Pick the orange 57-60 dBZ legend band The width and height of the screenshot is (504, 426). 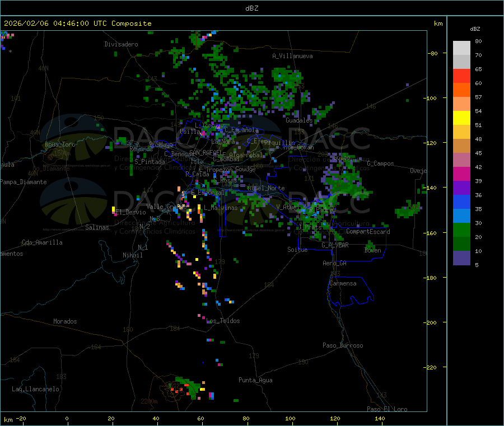click(x=461, y=90)
